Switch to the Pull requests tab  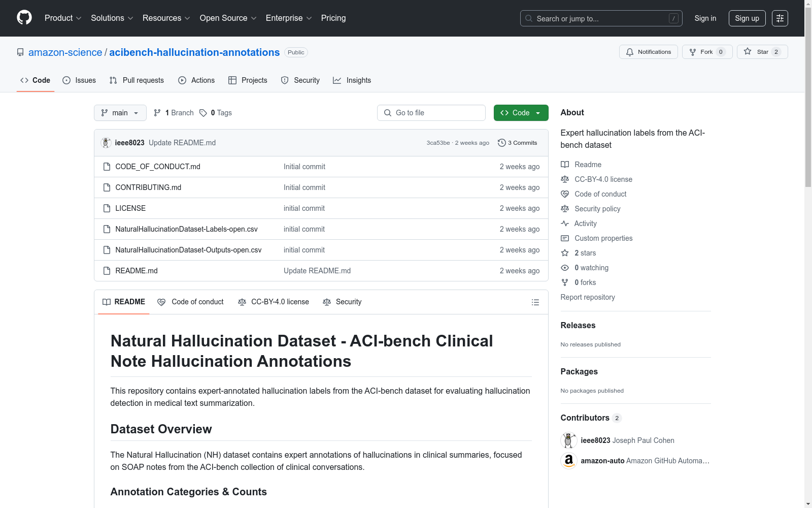coord(137,80)
